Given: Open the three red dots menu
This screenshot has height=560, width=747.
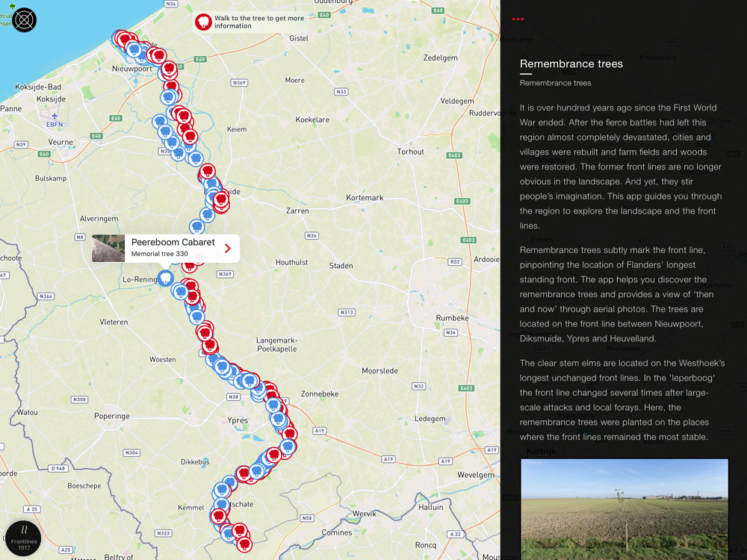Looking at the screenshot, I should (x=518, y=19).
